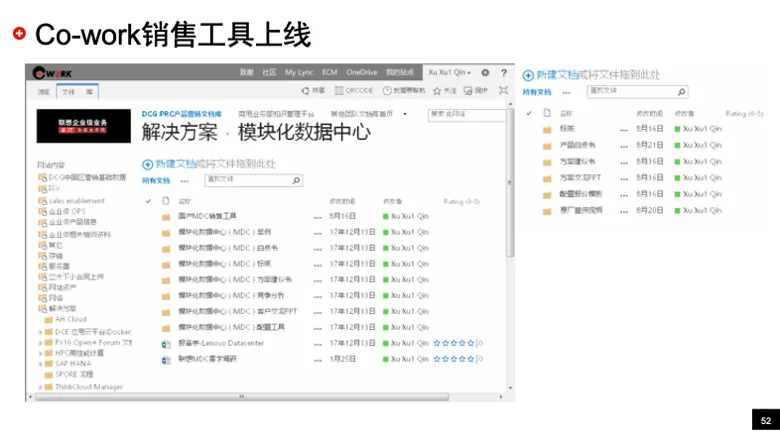Click the QRCODE grid icon
The height and width of the screenshot is (439, 780).
coord(339,90)
